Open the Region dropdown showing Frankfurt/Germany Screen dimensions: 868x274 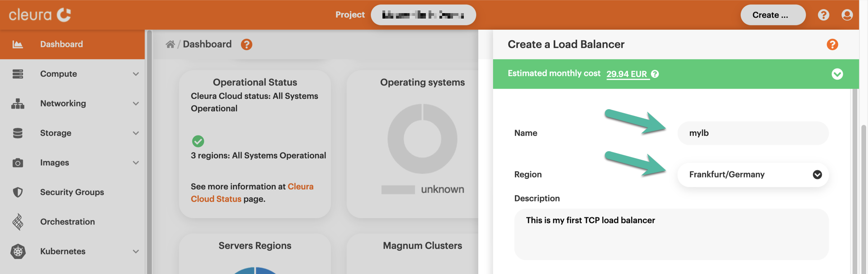click(x=753, y=175)
